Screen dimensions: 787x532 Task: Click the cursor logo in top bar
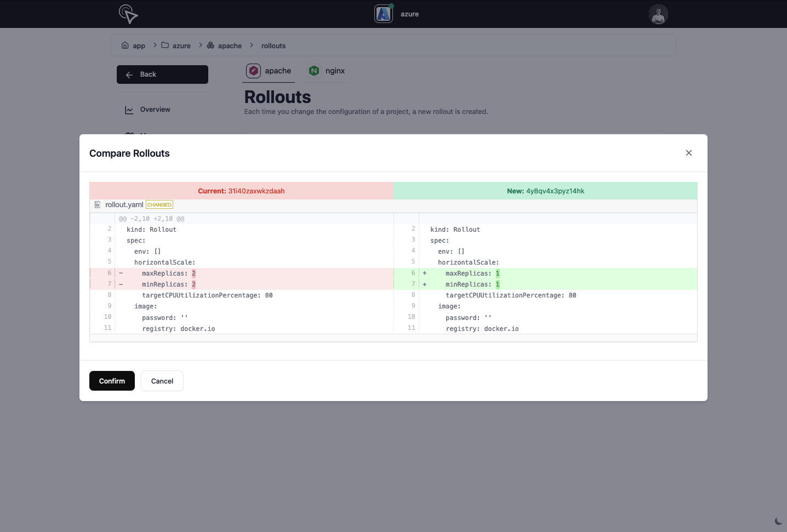(128, 14)
